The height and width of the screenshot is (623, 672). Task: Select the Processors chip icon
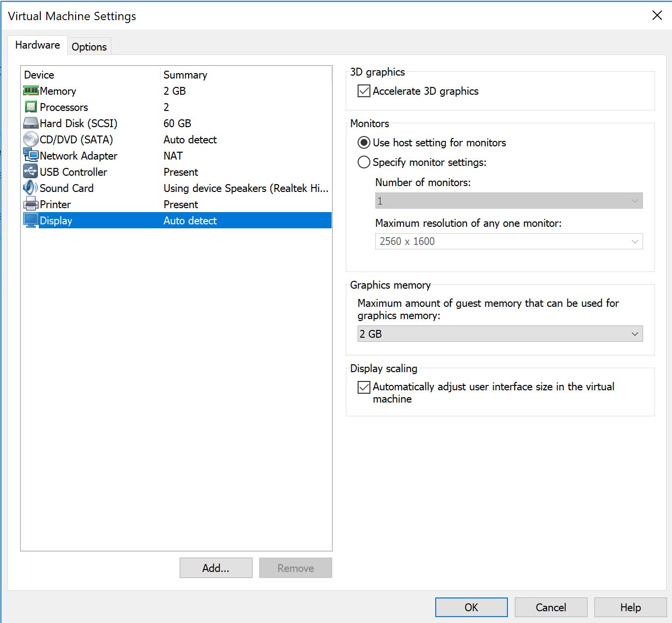pyautogui.click(x=30, y=107)
